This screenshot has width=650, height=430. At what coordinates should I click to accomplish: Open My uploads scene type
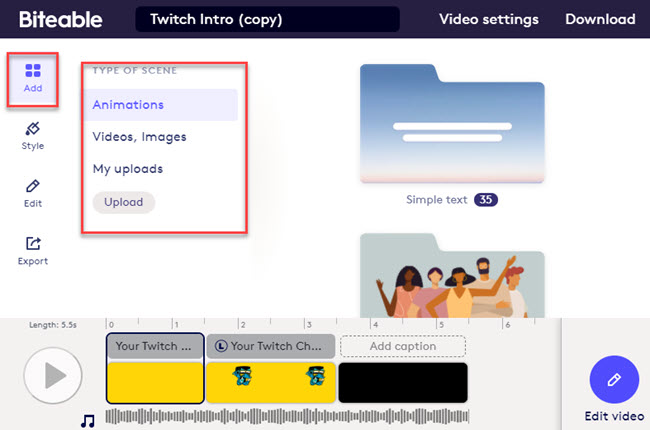128,169
